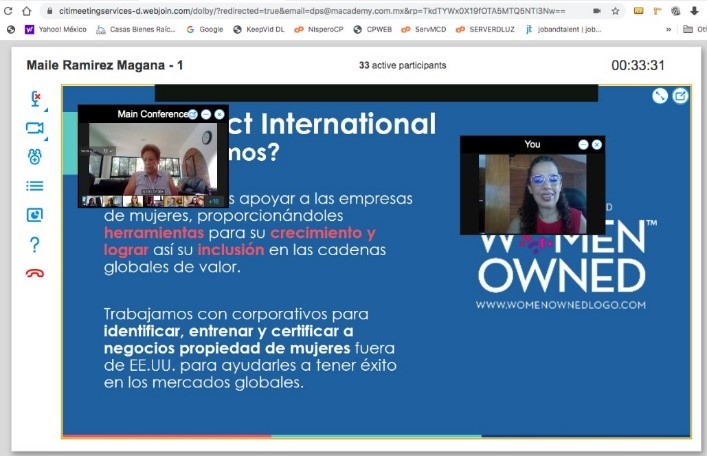This screenshot has width=707, height=456.
Task: Unmute the microphone in the sidebar
Action: point(35,99)
